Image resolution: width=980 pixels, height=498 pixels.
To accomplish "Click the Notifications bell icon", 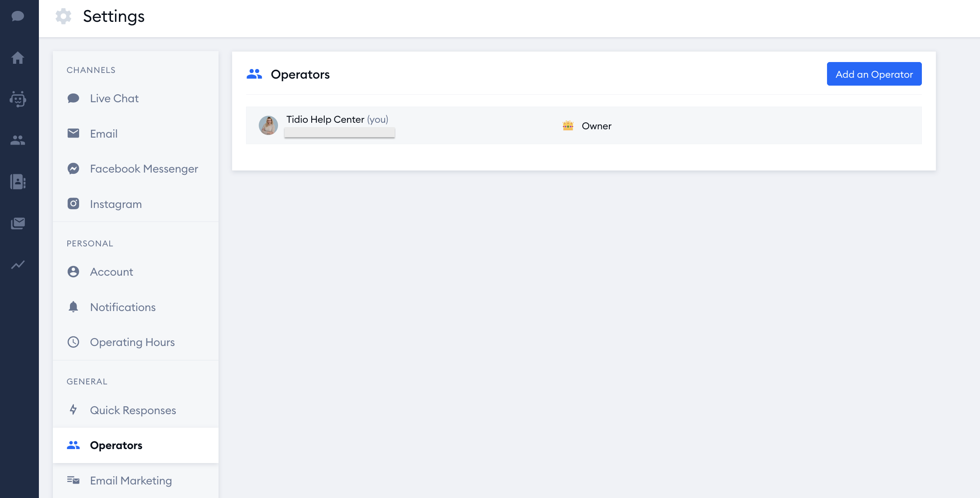I will point(73,307).
